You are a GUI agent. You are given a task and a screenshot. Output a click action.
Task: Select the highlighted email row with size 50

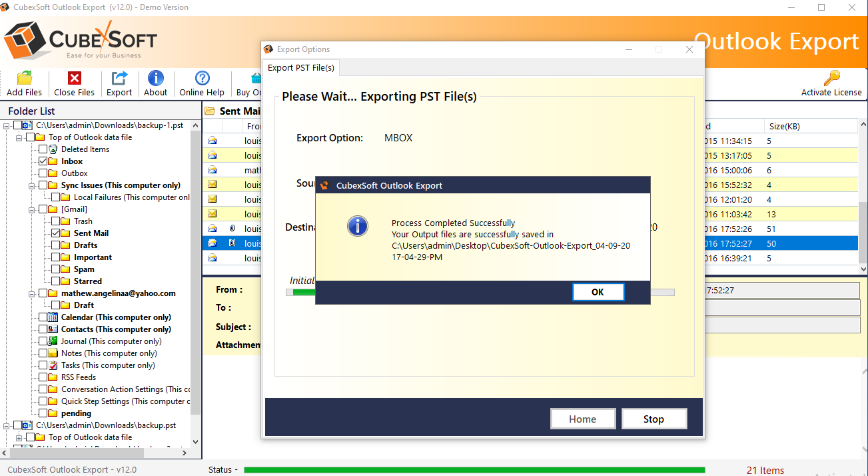(x=531, y=243)
